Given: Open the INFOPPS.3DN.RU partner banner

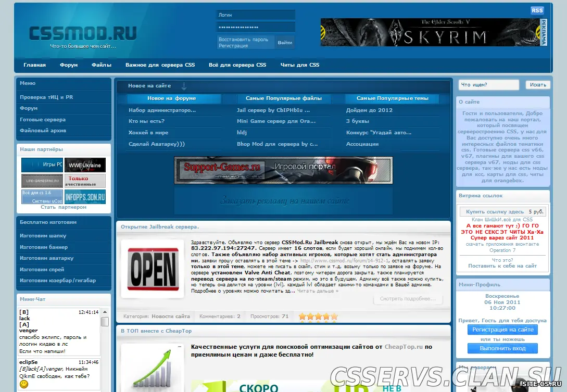Looking at the screenshot, I should (x=85, y=197).
